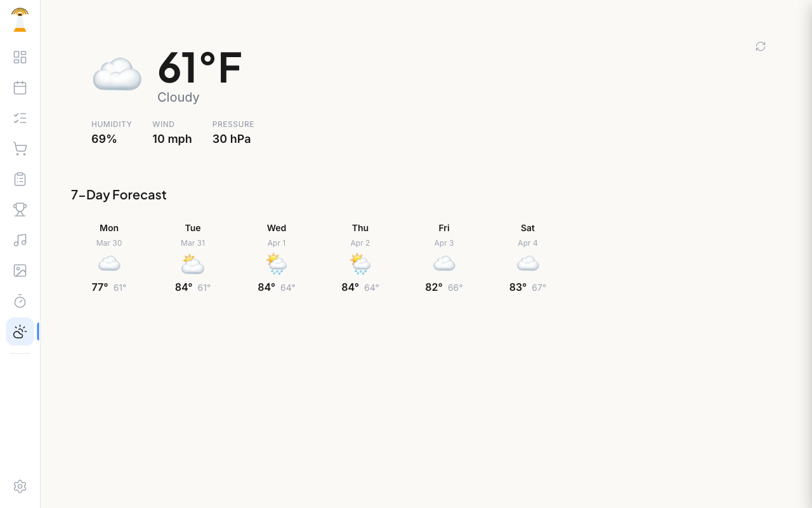Select the Timer stopwatch icon
The width and height of the screenshot is (812, 508).
20,301
